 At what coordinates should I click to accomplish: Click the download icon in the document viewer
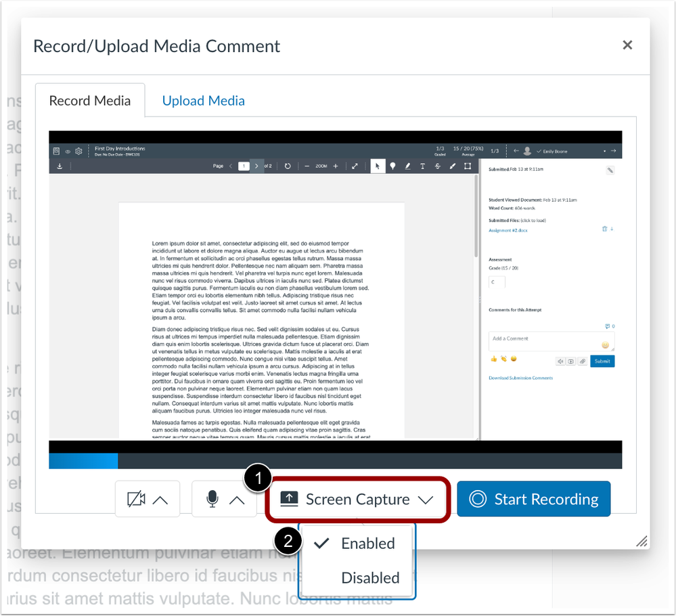point(60,166)
